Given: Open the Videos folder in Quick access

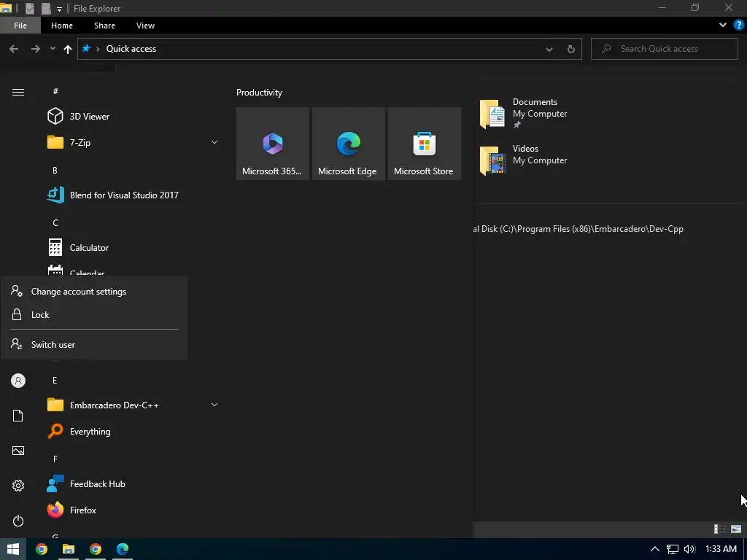Looking at the screenshot, I should [524, 160].
